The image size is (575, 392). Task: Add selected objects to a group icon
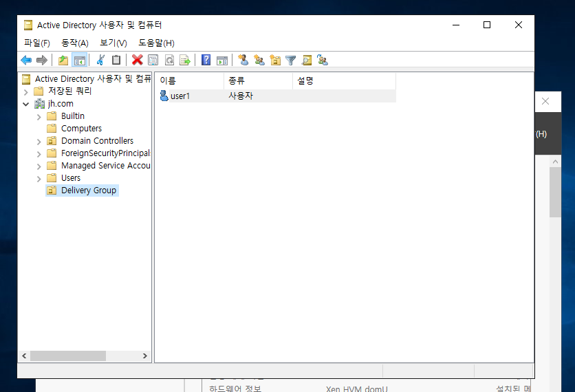click(x=323, y=60)
